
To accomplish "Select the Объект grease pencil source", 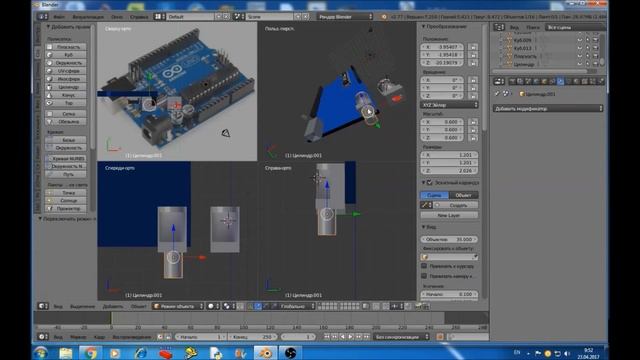I will coord(464,195).
